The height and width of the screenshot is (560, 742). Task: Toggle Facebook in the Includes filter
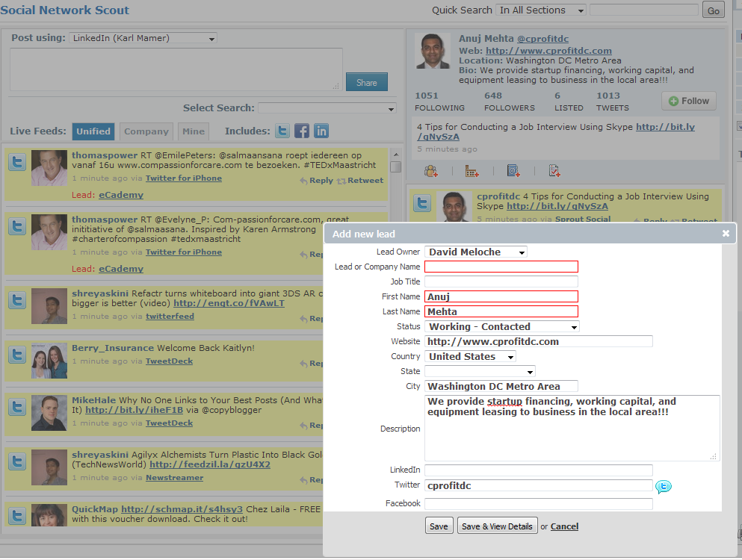(302, 131)
